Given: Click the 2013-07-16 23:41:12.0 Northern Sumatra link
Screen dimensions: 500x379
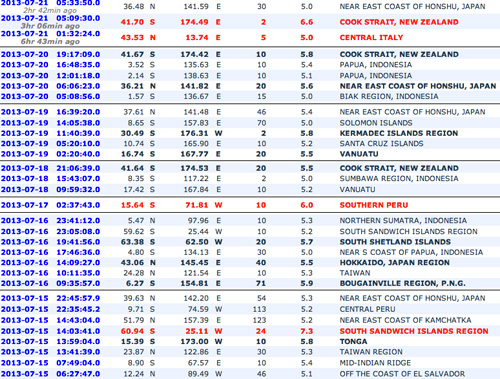Looking at the screenshot, I should (x=50, y=221).
